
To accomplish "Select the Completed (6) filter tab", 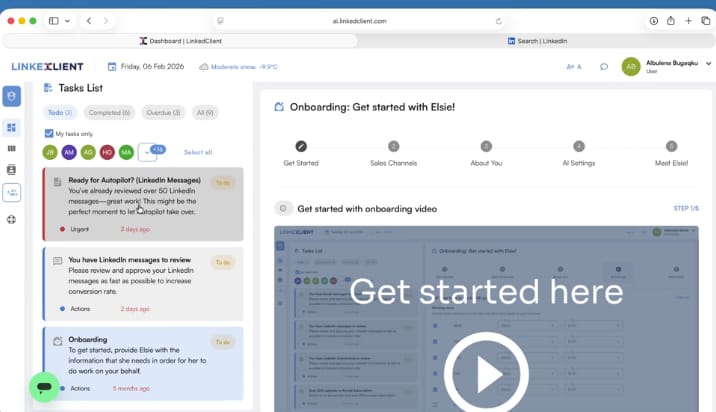I will pos(109,112).
